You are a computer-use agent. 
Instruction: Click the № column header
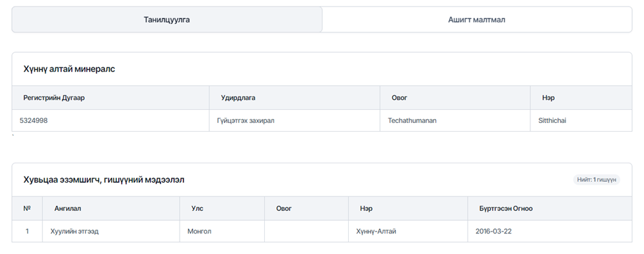(x=27, y=208)
